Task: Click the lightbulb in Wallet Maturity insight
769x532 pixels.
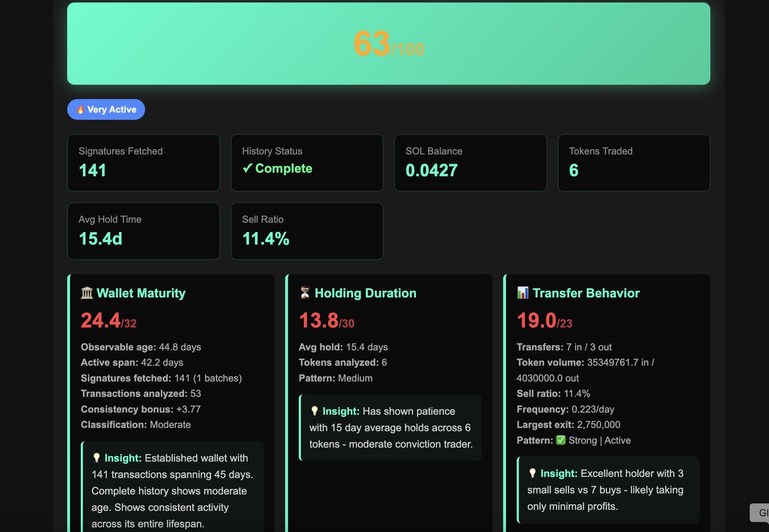Action: (x=97, y=458)
